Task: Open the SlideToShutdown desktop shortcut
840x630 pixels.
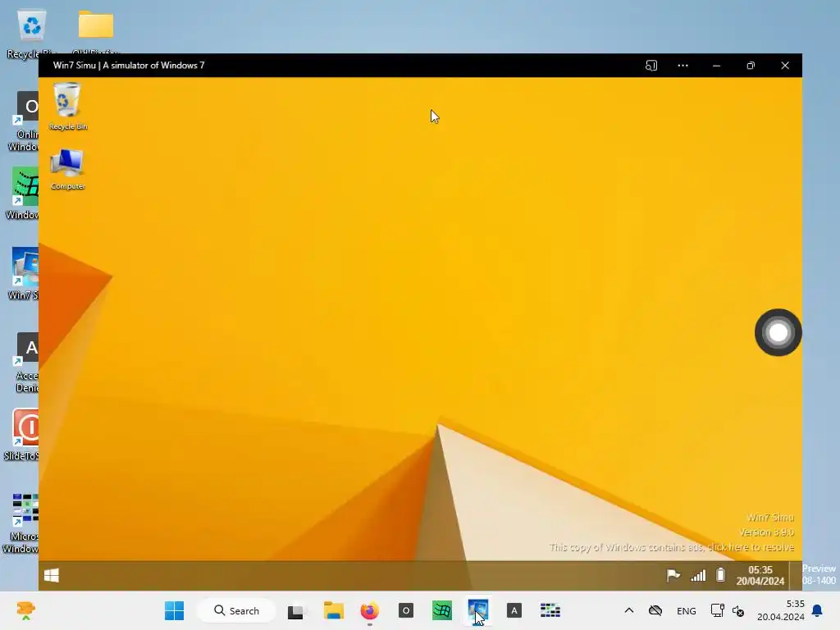Action: 22,434
